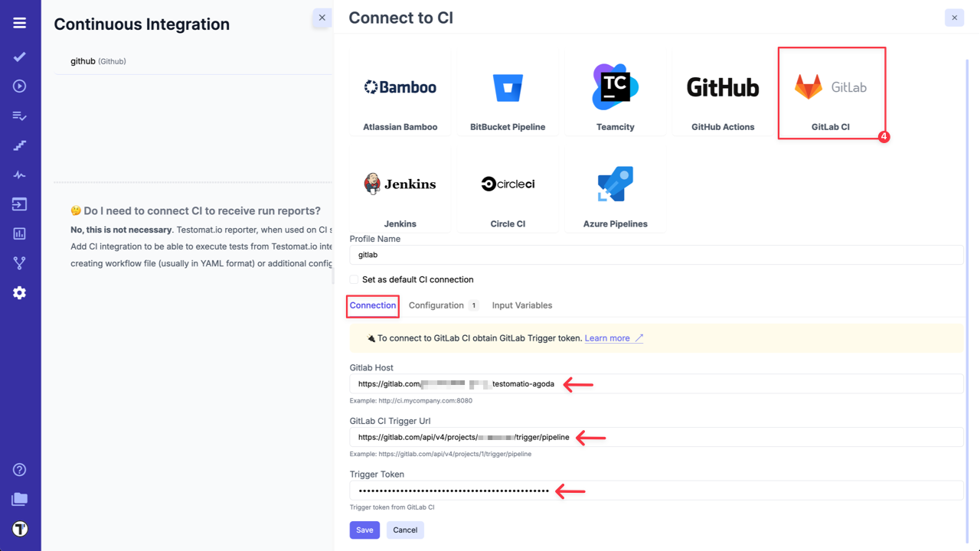View analytics pulse icon in sidebar
This screenshot has height=551, width=980.
(20, 174)
